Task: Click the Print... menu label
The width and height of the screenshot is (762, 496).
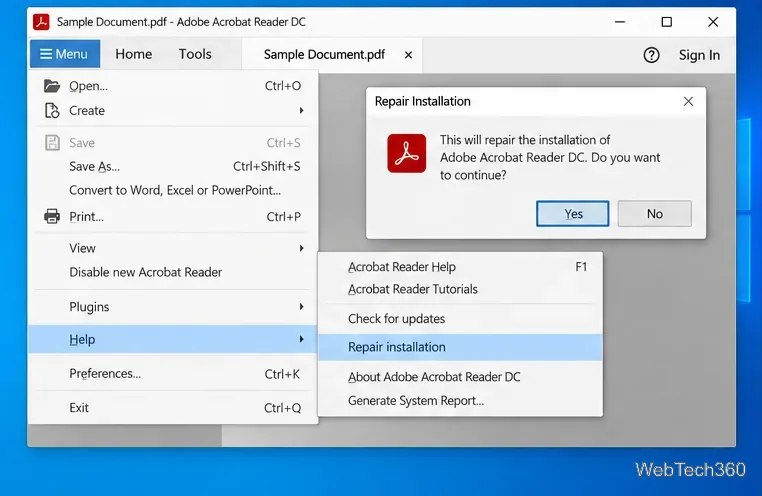Action: click(87, 217)
